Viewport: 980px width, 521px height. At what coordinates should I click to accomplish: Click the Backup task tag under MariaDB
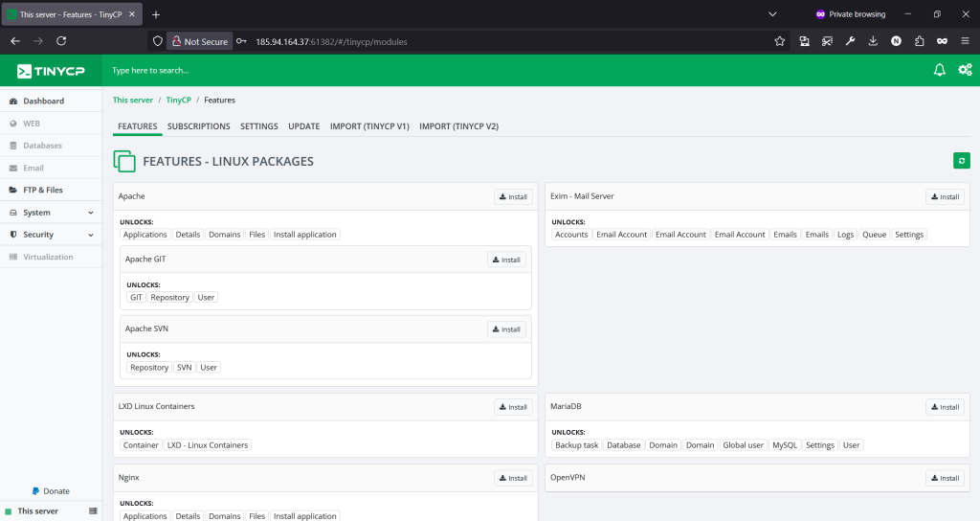(576, 445)
